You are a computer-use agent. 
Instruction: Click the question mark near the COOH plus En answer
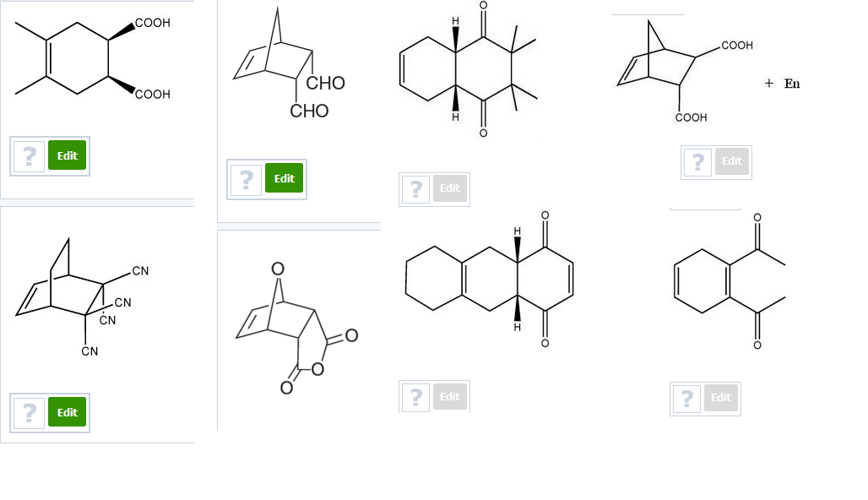697,161
